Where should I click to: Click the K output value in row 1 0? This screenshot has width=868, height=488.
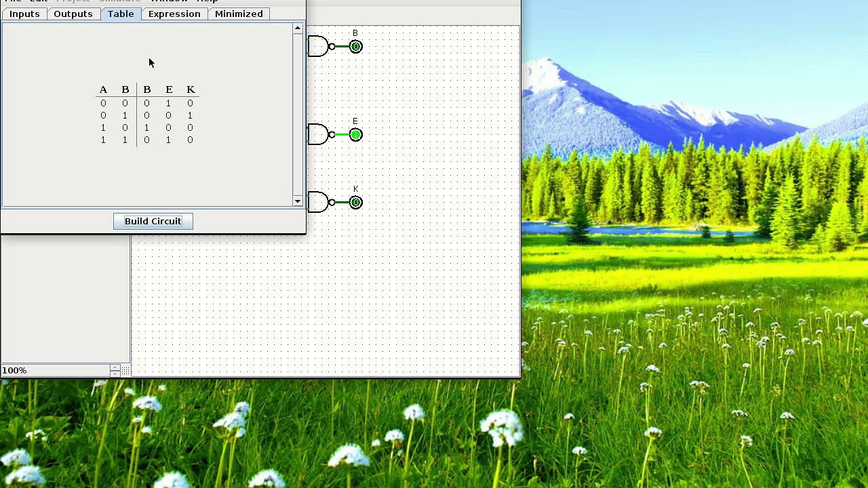point(190,127)
